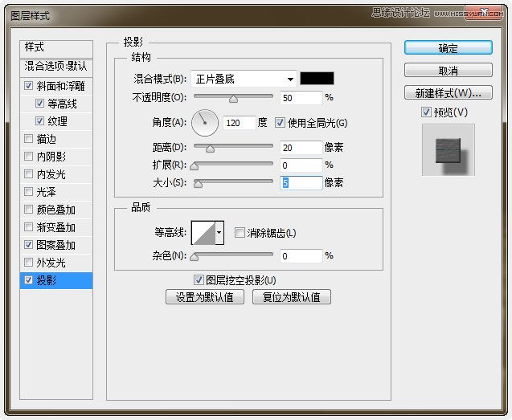
Task: Click the 扩展 value field
Action: tap(301, 165)
